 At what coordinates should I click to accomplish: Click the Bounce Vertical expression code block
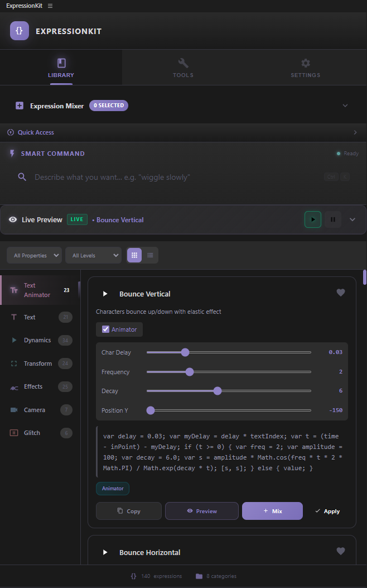[x=222, y=452]
